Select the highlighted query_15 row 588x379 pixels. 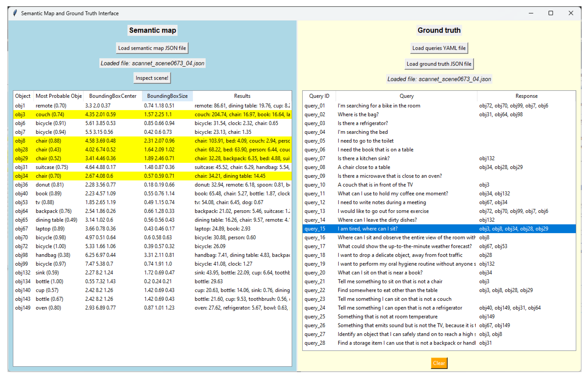click(439, 229)
